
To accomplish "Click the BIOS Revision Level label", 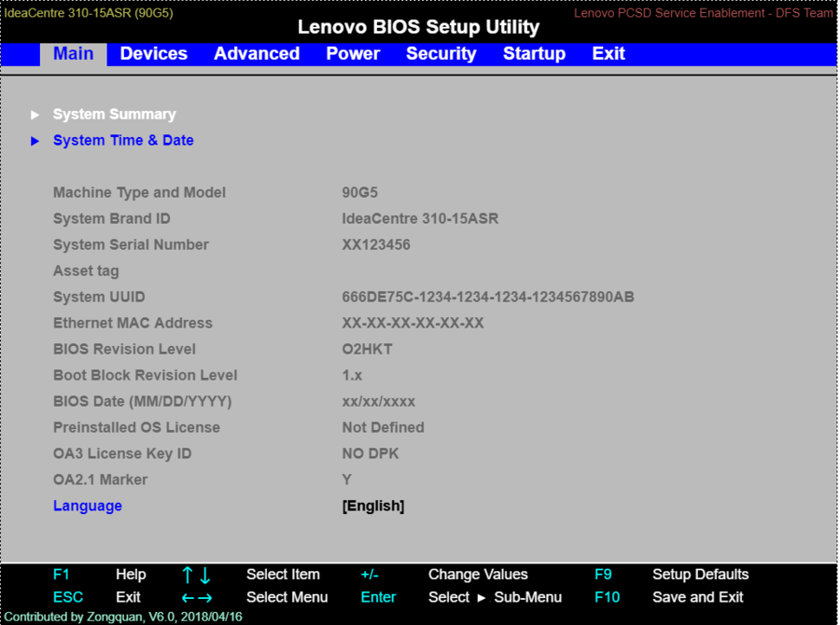I will pos(124,349).
